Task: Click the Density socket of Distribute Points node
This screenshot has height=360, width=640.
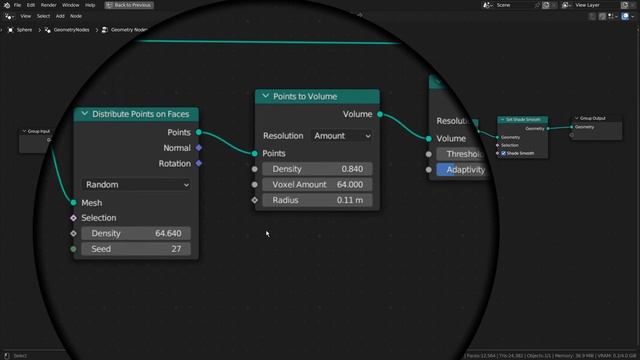Action: (x=73, y=233)
